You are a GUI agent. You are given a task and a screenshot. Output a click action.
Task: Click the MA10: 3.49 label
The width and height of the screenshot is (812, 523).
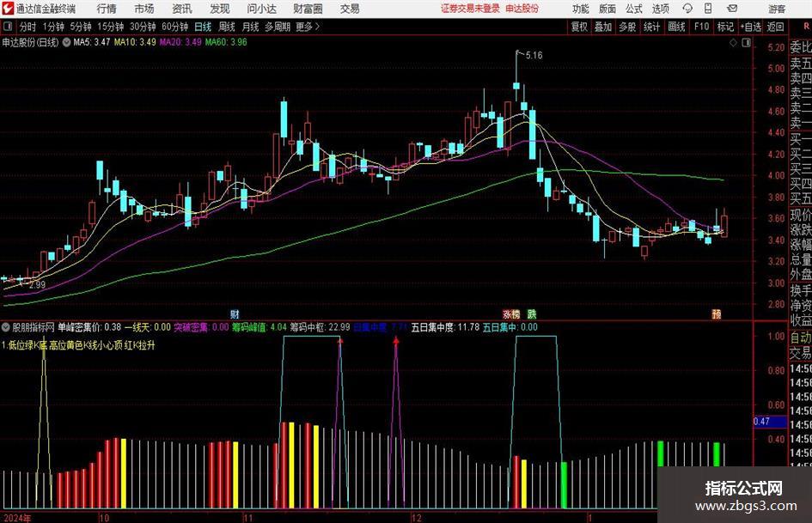pos(135,42)
